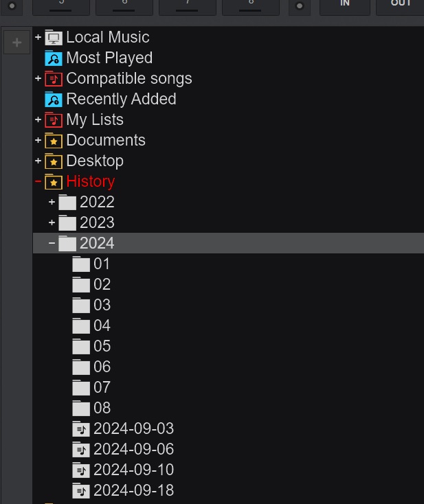Toggle the round dot button beside IN
The width and height of the screenshot is (424, 504).
coord(300,5)
